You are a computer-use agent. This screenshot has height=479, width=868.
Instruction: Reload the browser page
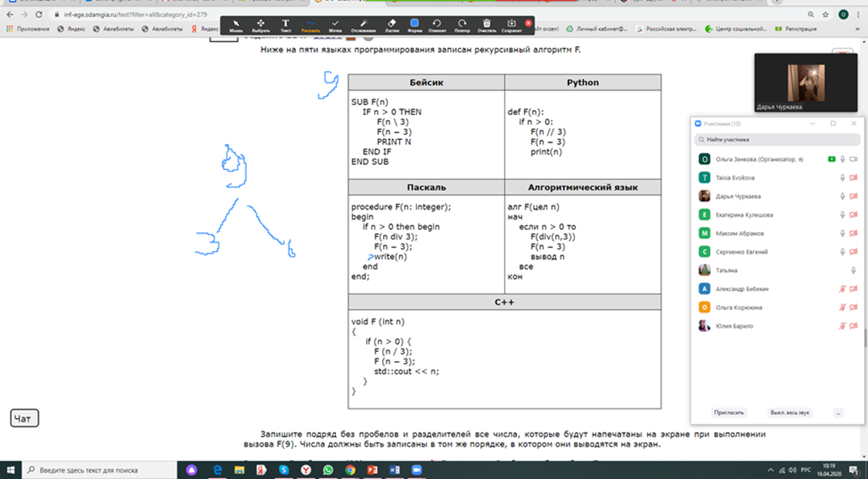[x=38, y=15]
